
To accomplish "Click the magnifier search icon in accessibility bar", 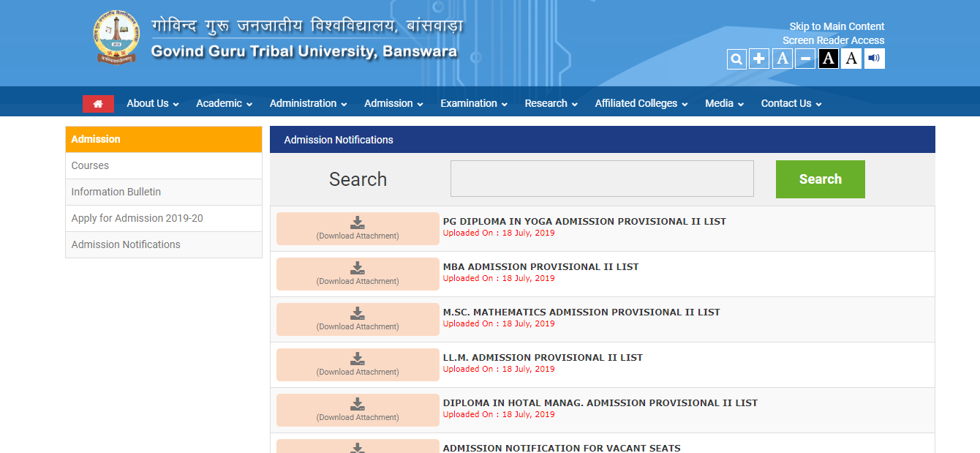I will (x=736, y=59).
